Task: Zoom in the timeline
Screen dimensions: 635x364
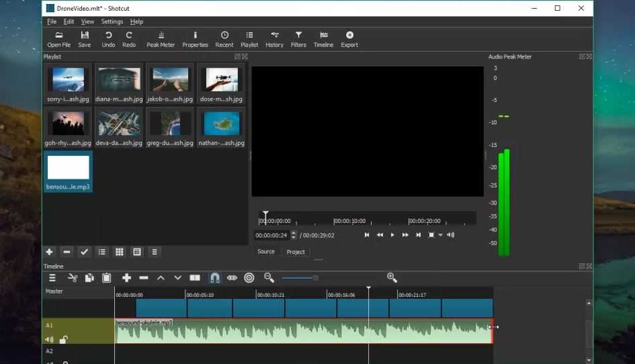Action: coord(392,277)
